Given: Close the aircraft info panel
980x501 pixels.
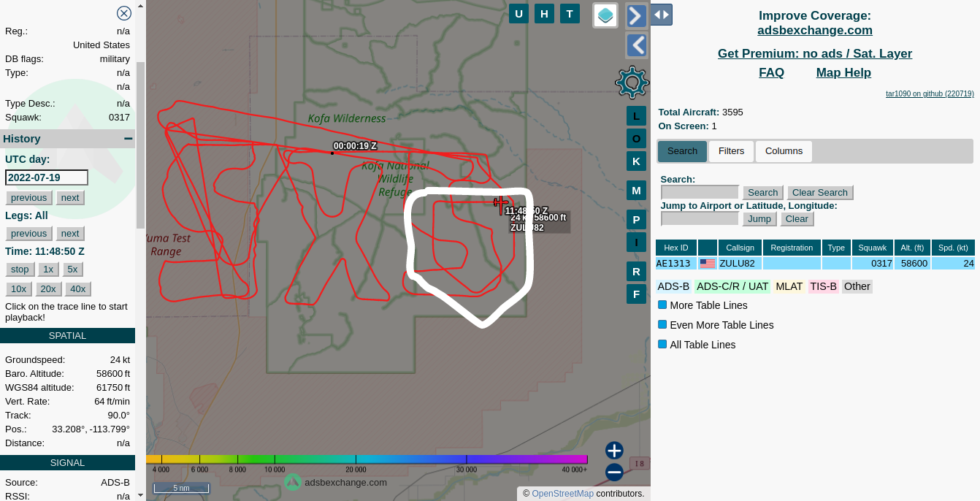Looking at the screenshot, I should click(124, 13).
